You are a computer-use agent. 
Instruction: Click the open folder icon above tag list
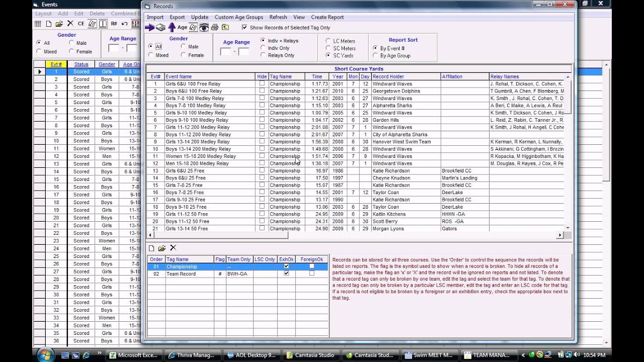coord(162,248)
